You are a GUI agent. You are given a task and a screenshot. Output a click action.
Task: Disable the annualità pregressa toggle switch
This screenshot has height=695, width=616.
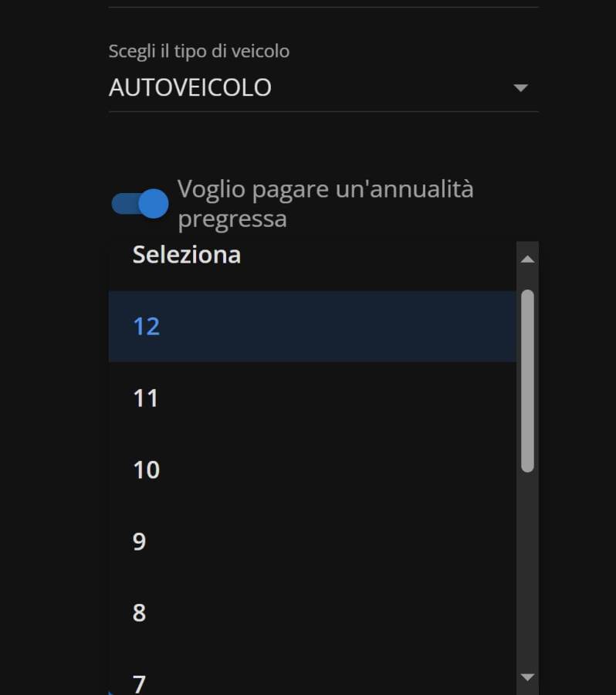(140, 204)
